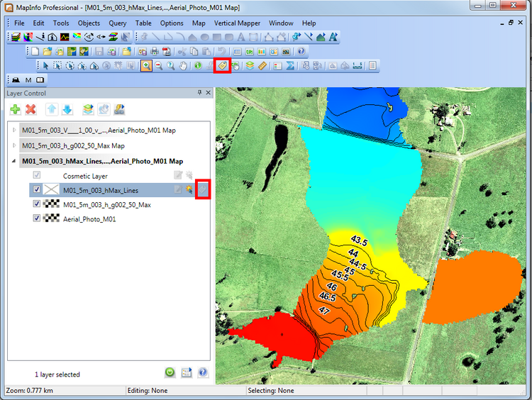This screenshot has width=532, height=400.
Task: Toggle automatic labels for M01_5m_003_hMax_Lines
Action: click(203, 189)
